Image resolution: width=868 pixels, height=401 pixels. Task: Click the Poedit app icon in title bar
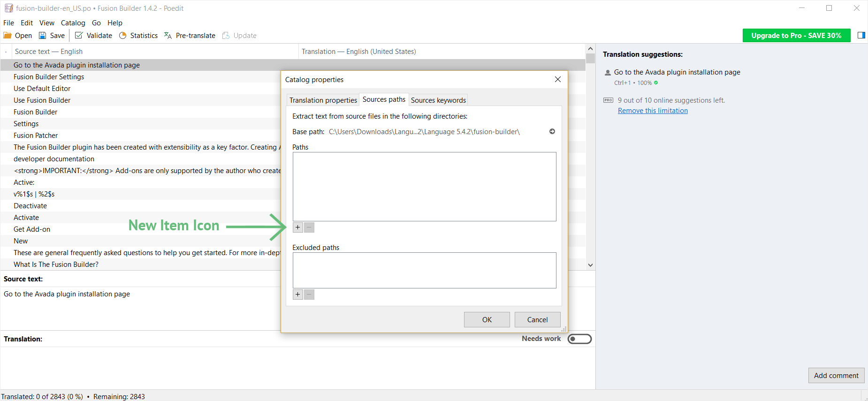coord(8,8)
